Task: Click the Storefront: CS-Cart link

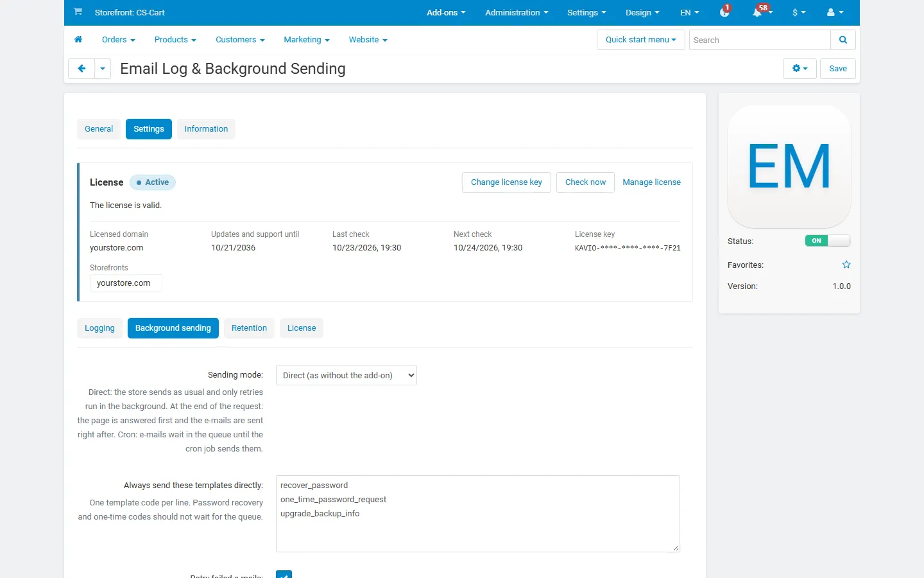Action: (130, 12)
